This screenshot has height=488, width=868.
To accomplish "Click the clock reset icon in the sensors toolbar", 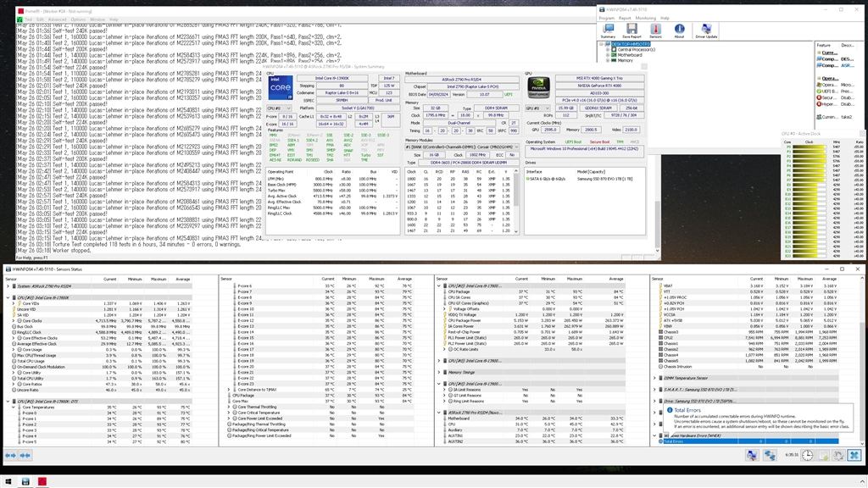I will tap(808, 455).
